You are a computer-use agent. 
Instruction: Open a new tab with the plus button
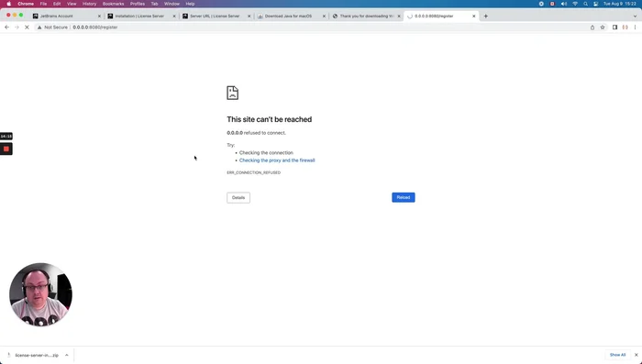[x=485, y=16]
